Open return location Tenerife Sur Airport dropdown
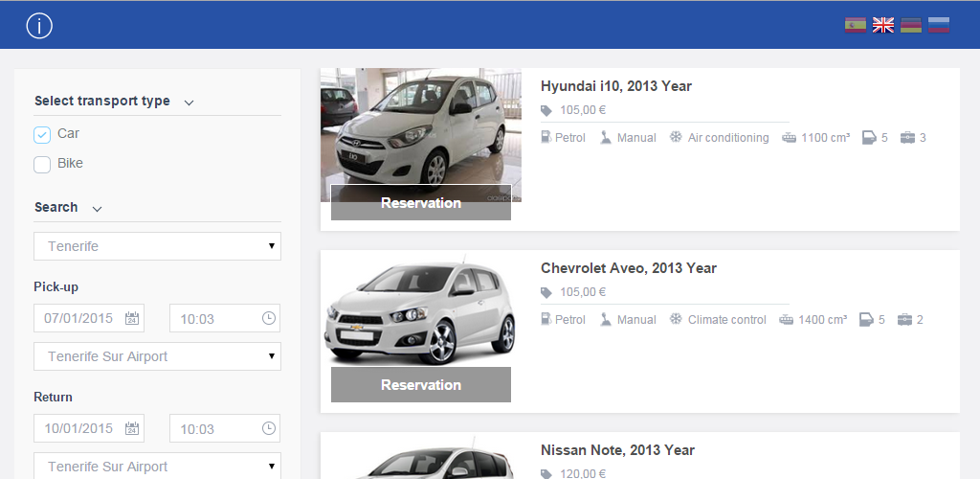This screenshot has height=479, width=980. pyautogui.click(x=158, y=466)
